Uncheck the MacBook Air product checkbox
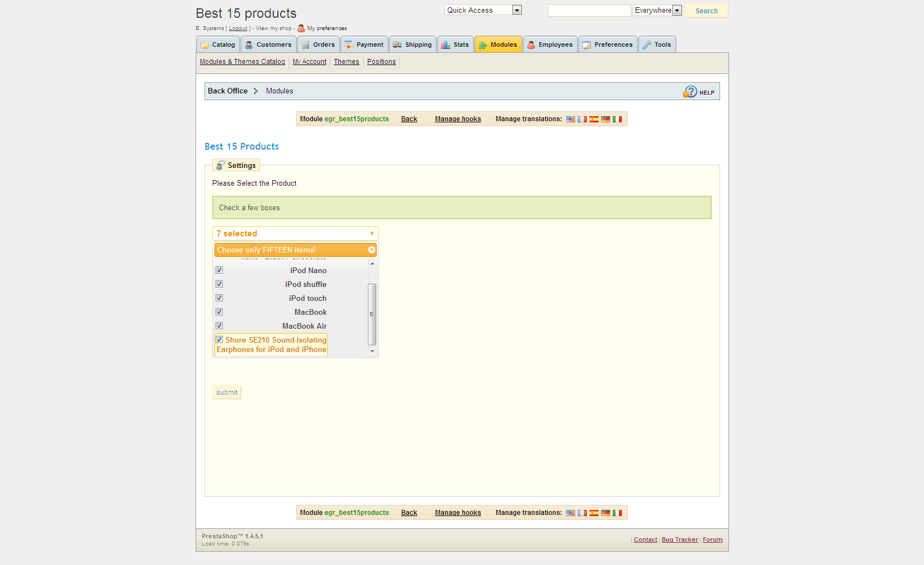Image resolution: width=924 pixels, height=565 pixels. (x=219, y=325)
